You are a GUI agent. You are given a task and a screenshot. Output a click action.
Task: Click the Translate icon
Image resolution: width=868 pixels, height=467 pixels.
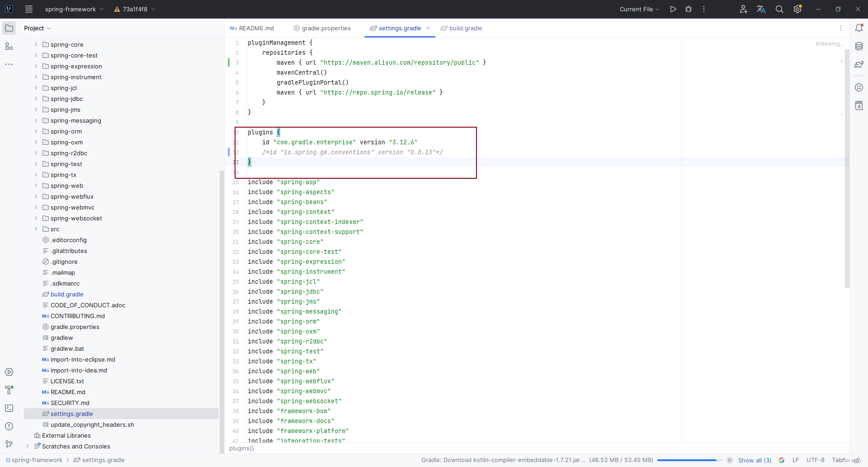[761, 9]
